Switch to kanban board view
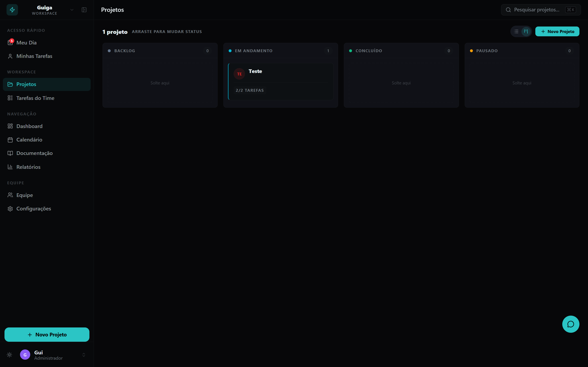588x367 pixels. pos(526,31)
